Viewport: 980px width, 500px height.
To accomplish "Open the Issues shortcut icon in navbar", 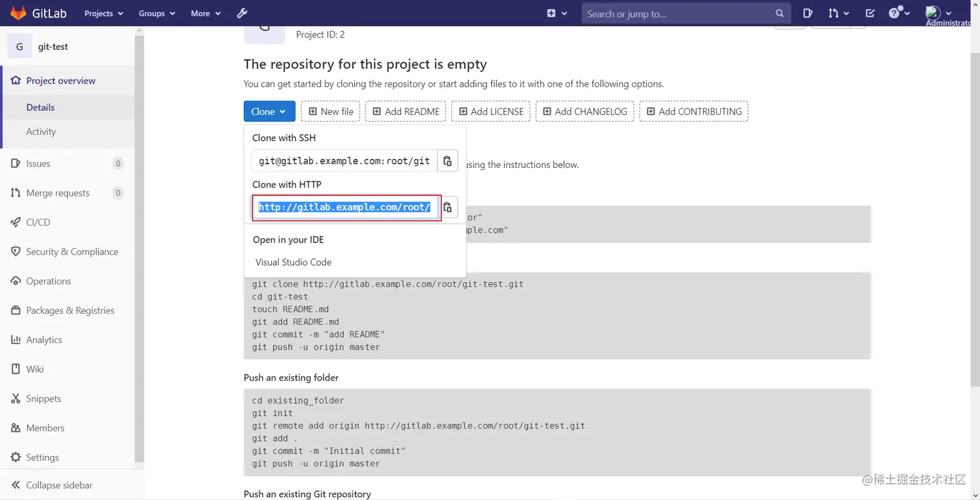I will [x=808, y=13].
